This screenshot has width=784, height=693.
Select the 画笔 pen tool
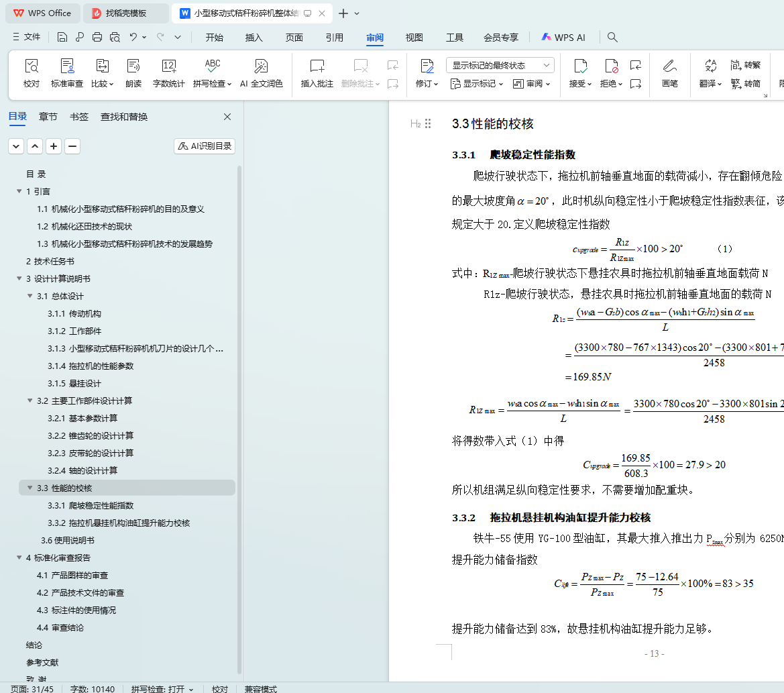[669, 73]
